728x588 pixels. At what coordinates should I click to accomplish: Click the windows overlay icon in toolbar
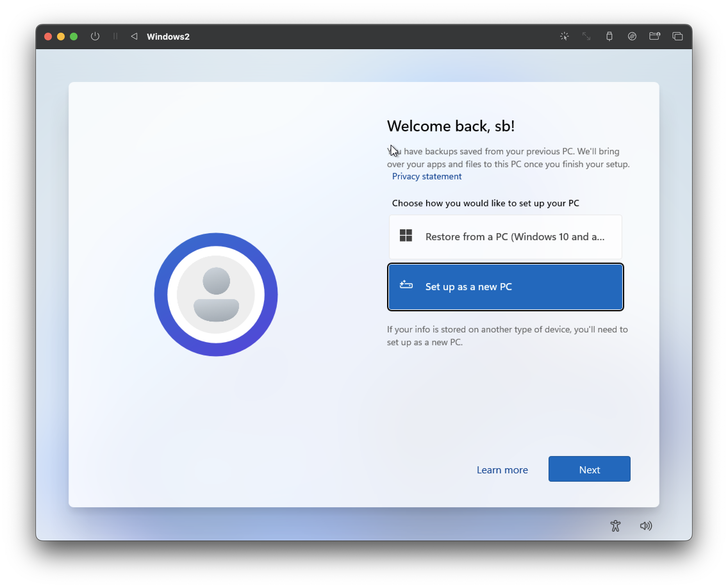coord(677,36)
